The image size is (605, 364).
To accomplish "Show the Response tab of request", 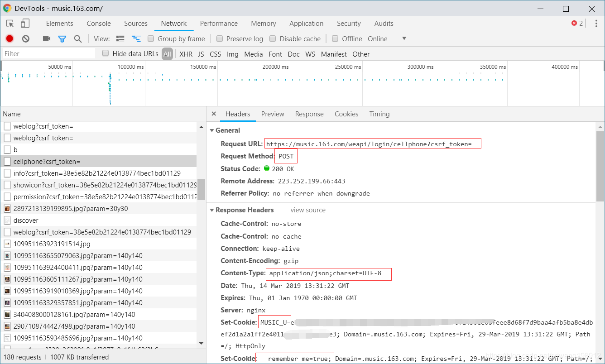I will (x=309, y=114).
